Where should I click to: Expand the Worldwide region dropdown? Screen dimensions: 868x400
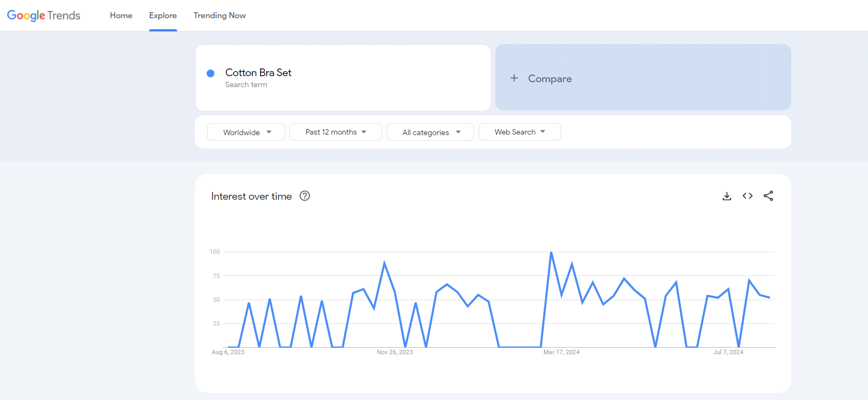click(246, 132)
